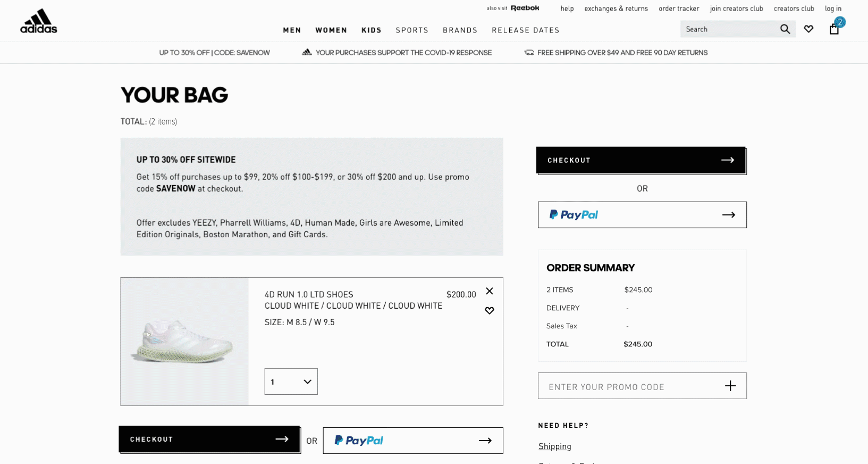Open the RELEASE DATES menu
Image resolution: width=868 pixels, height=464 pixels.
525,30
